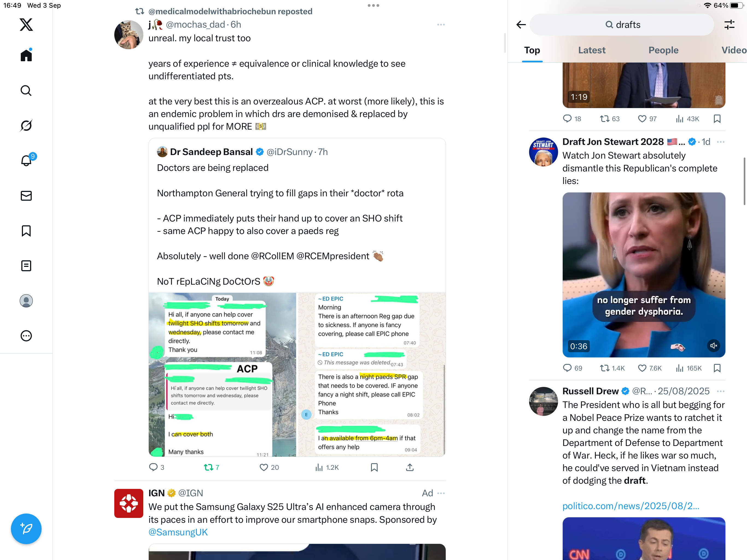This screenshot has width=747, height=560.
Task: Switch to the Latest tab
Action: coord(592,50)
